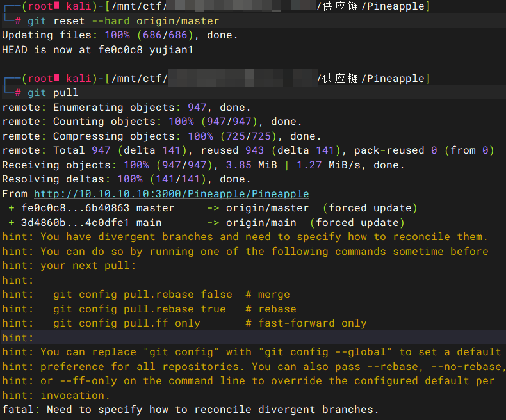Select 'git config pull.rebase false' hint text

click(142, 295)
